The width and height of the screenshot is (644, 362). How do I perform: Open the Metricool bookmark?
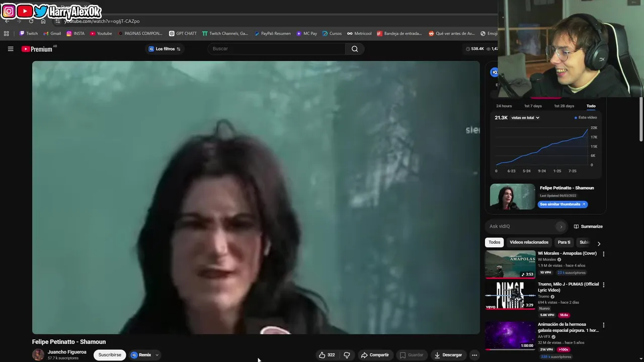(359, 34)
